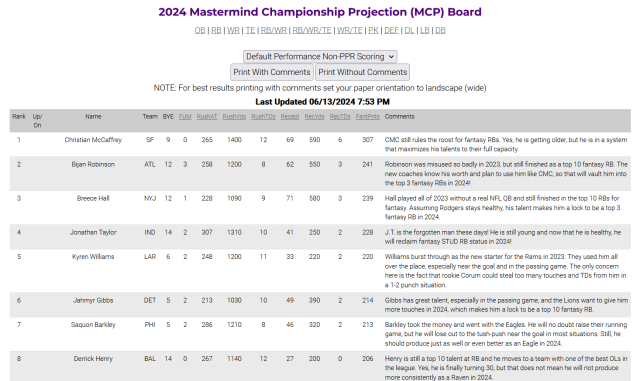This screenshot has width=640, height=381.
Task: Expand the Default Performance Non-PPR Scoring dropdown
Action: coord(320,56)
